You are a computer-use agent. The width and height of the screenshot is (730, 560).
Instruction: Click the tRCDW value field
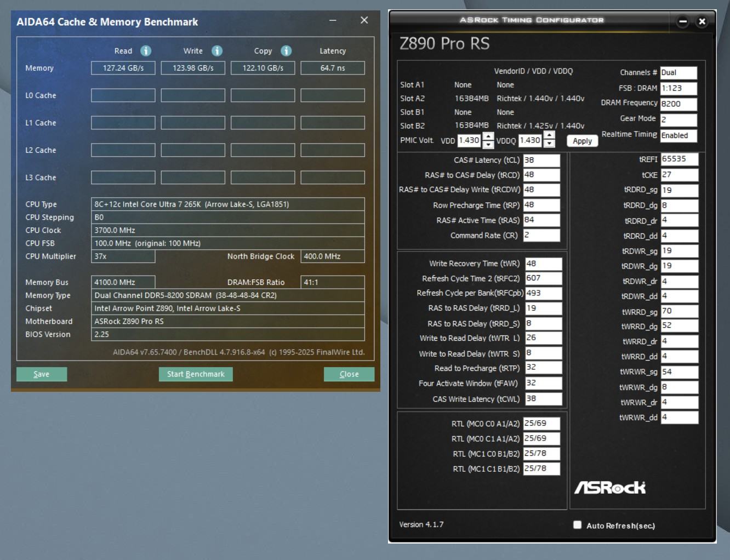[541, 190]
